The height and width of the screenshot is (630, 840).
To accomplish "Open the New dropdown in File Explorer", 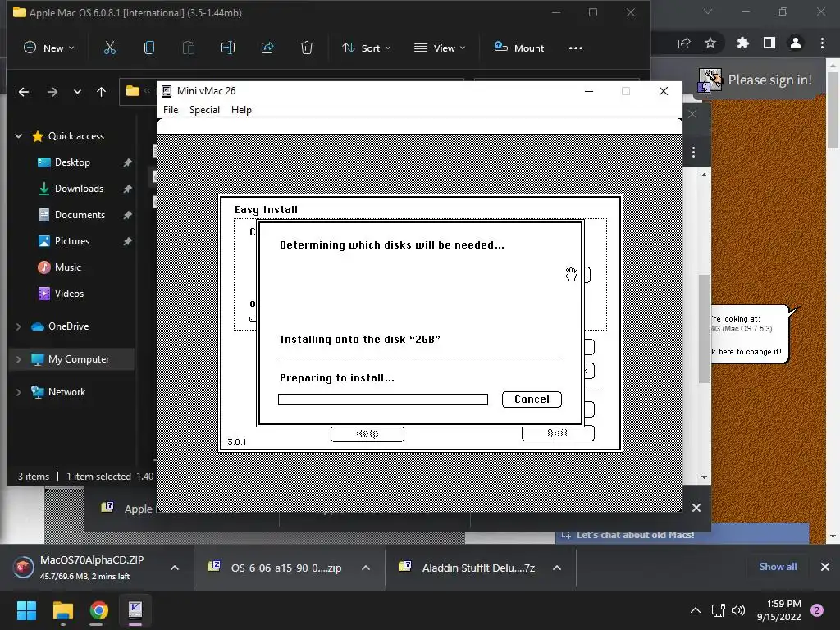I will point(48,48).
